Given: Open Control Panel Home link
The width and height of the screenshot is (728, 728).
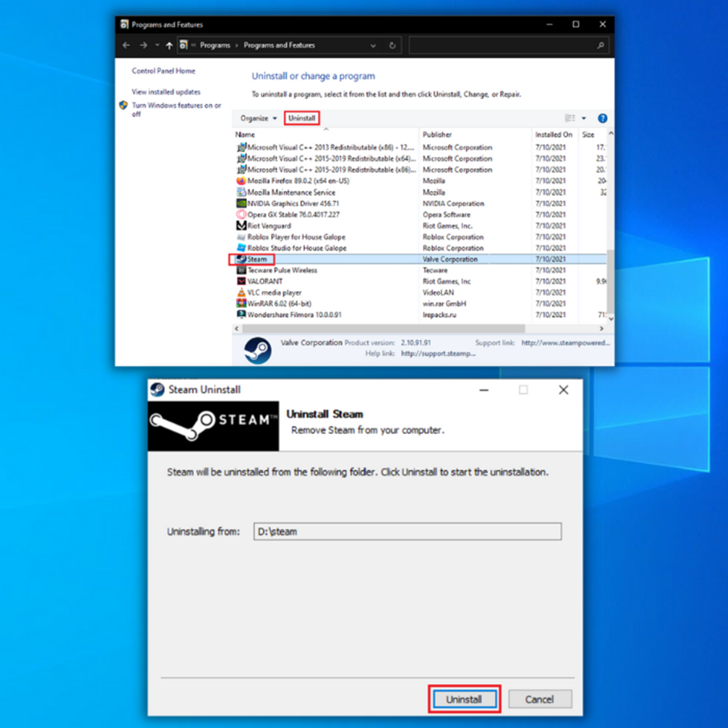Looking at the screenshot, I should [164, 71].
